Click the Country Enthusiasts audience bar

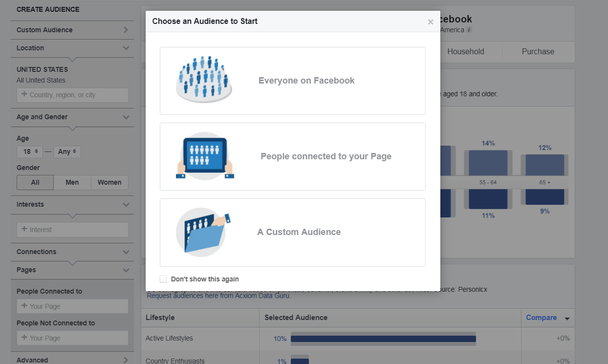tap(300, 361)
